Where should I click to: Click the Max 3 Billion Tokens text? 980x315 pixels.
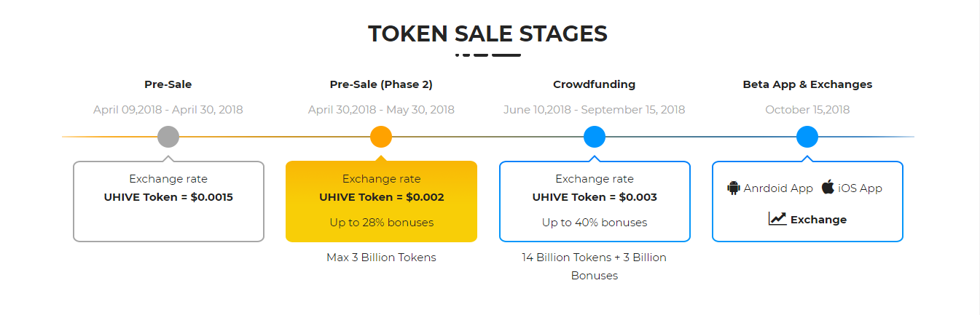(x=381, y=258)
